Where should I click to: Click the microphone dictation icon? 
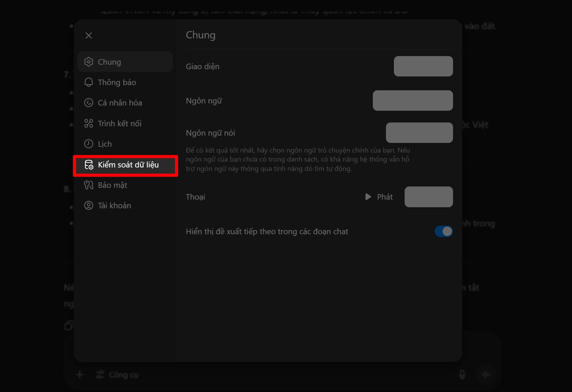pos(462,375)
